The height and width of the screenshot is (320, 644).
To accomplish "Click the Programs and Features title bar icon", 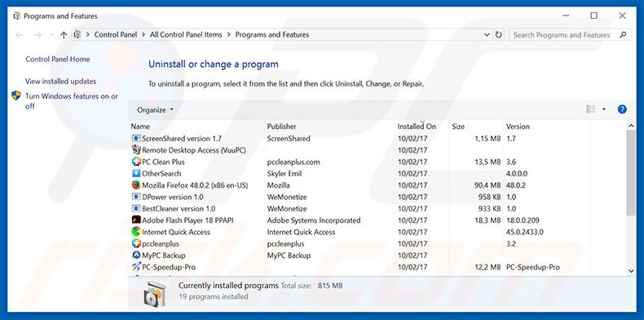I will [x=16, y=16].
